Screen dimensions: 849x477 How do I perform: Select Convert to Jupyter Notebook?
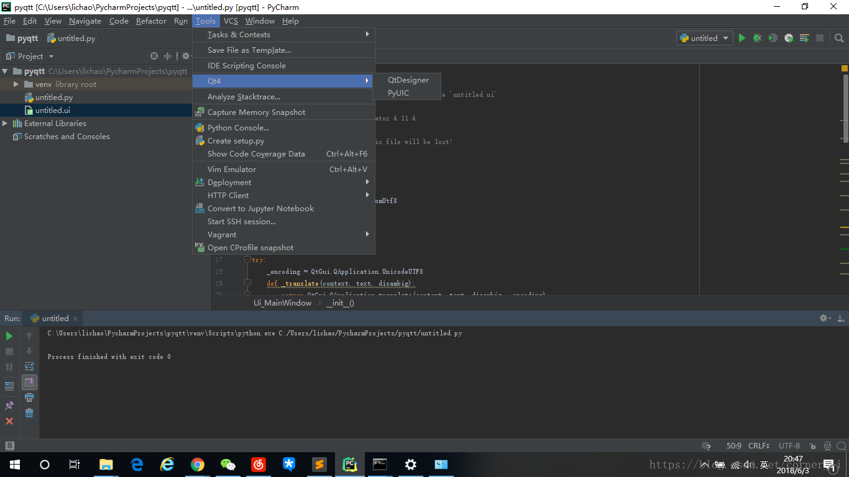click(284, 208)
